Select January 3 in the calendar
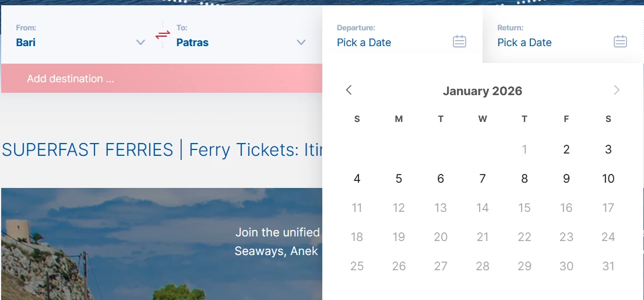Viewport: 644px width, 300px height. point(608,149)
